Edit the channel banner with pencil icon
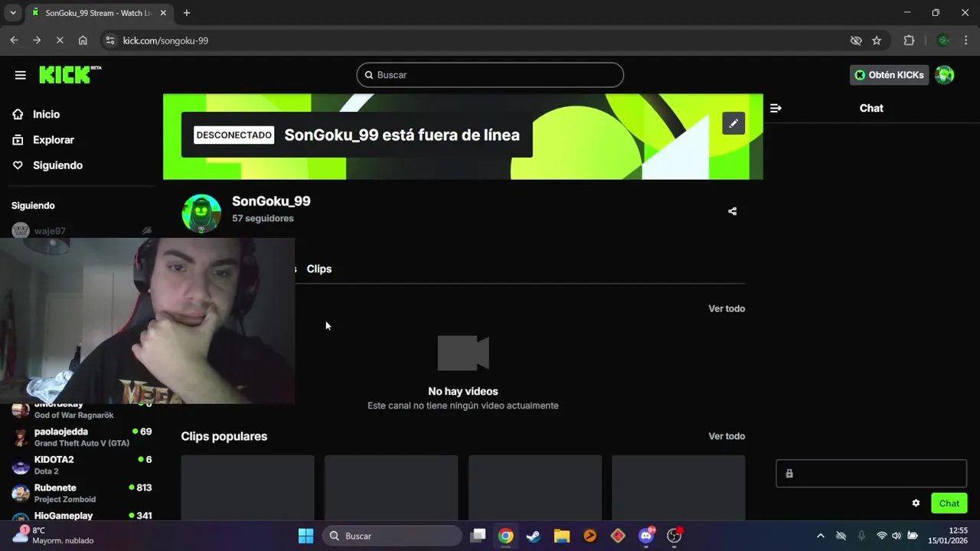Viewport: 980px width, 551px height. (x=733, y=123)
